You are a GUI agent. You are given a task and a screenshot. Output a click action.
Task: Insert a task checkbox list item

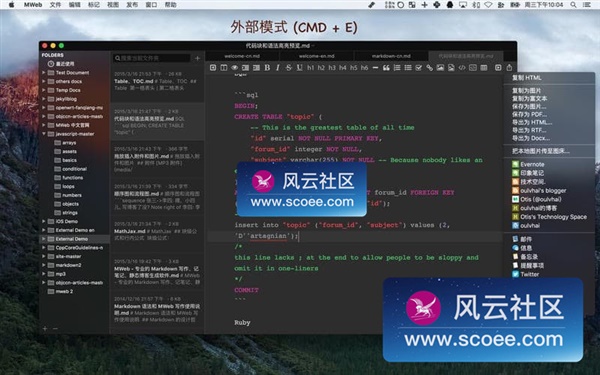(x=419, y=68)
